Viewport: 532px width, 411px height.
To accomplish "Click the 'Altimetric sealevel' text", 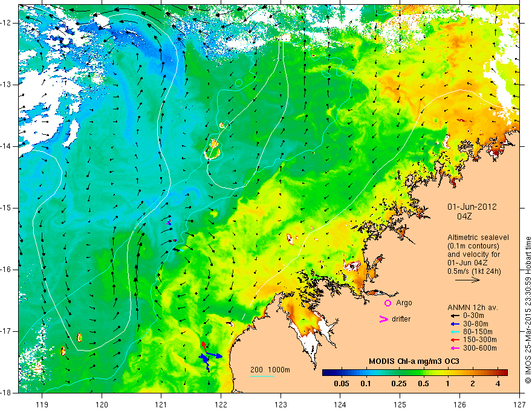I will [478, 238].
